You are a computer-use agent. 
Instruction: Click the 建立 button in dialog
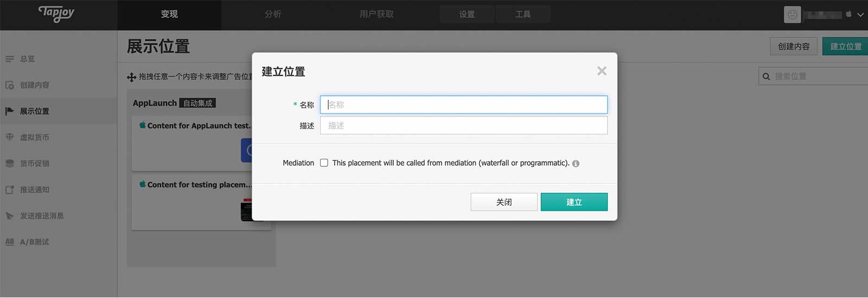(574, 202)
